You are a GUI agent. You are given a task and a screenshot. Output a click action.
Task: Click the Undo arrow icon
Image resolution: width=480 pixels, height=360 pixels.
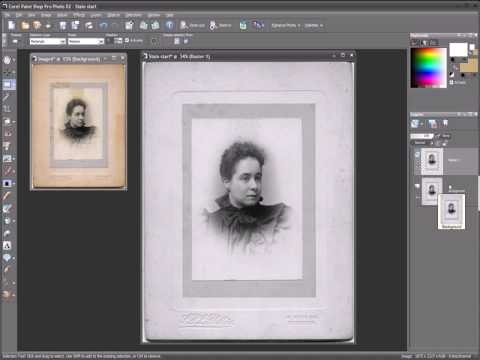tap(104, 25)
